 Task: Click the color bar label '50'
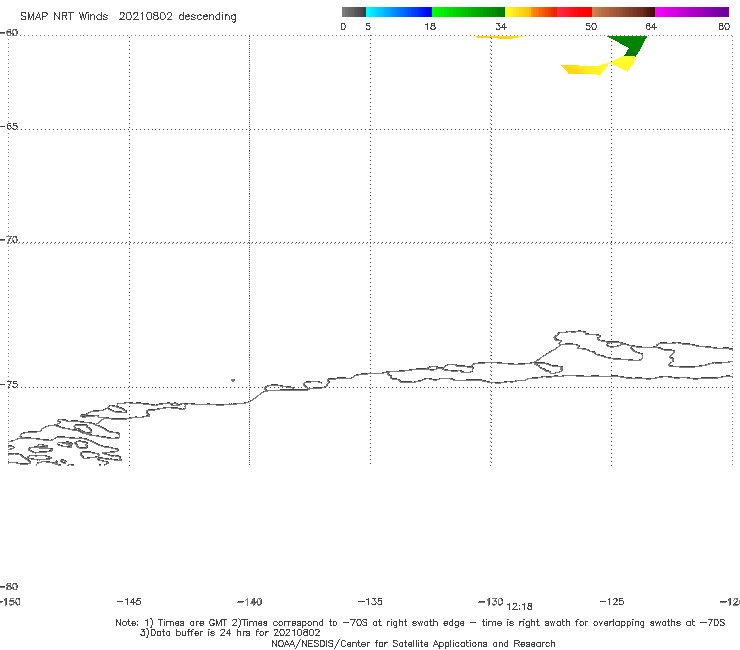[591, 27]
